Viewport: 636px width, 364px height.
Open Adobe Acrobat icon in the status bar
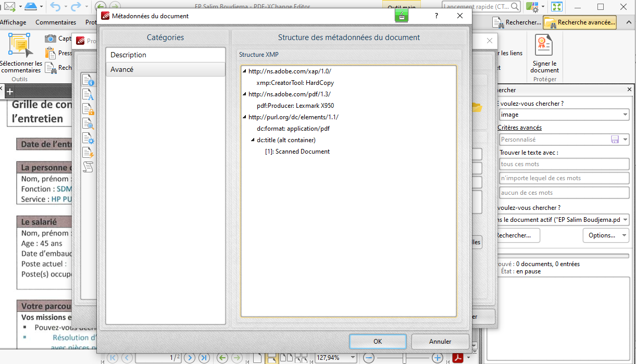coord(458,358)
